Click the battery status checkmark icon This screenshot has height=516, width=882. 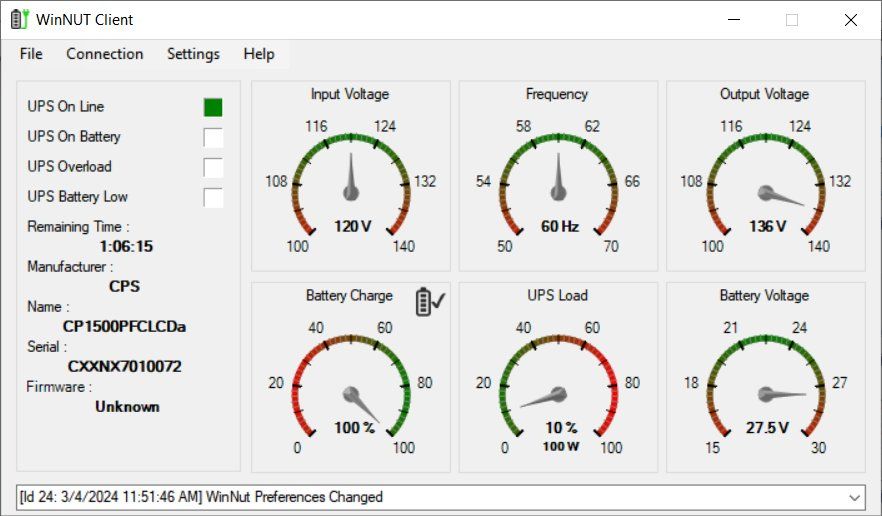[431, 301]
